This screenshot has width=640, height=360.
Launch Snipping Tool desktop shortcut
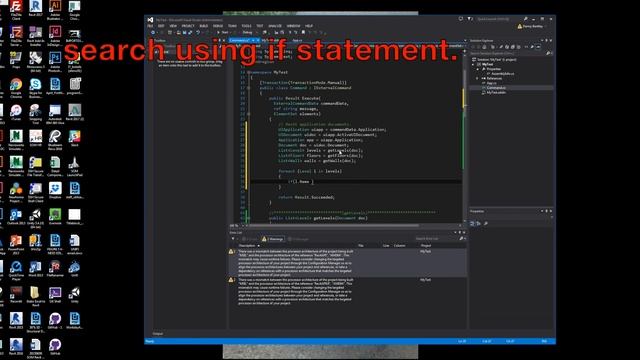[36, 114]
